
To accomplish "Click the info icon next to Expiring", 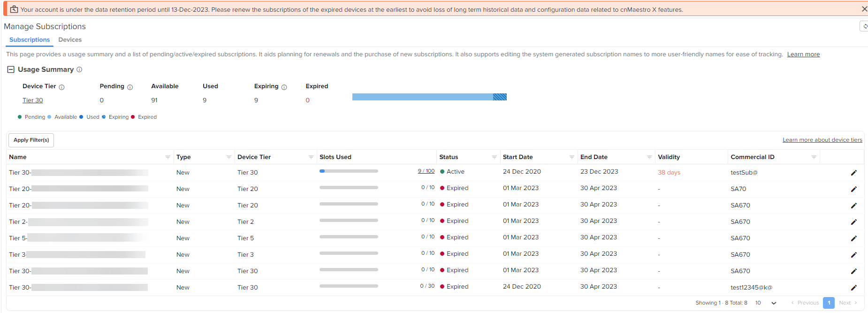I will [x=284, y=87].
